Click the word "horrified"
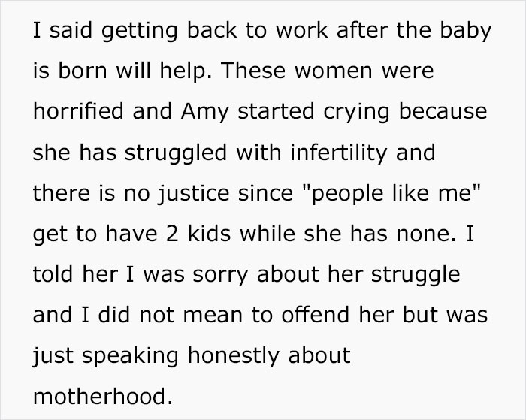The width and height of the screenshot is (526, 420). click(x=78, y=111)
